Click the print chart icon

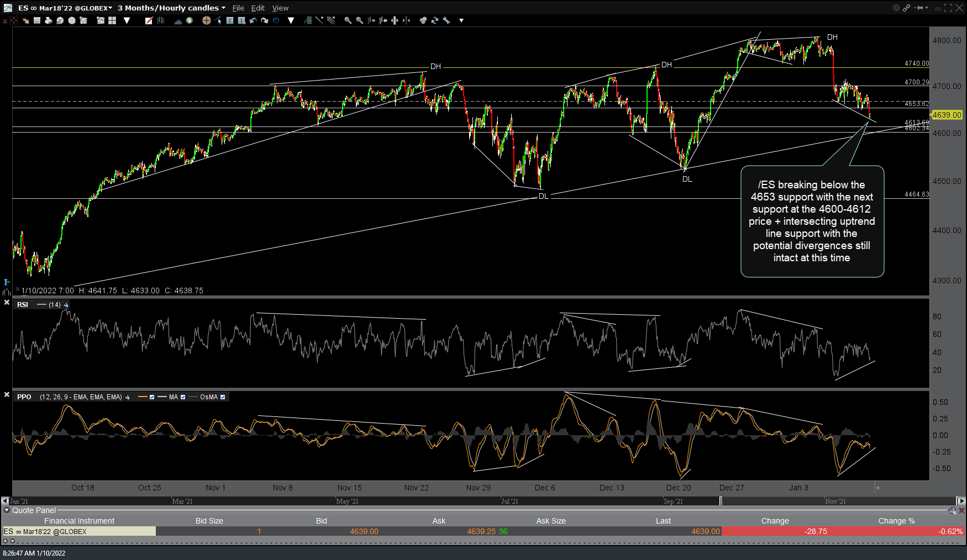48,20
